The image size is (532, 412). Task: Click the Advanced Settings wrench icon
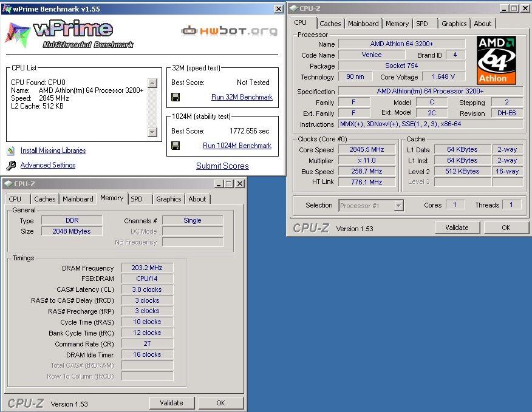pyautogui.click(x=11, y=165)
